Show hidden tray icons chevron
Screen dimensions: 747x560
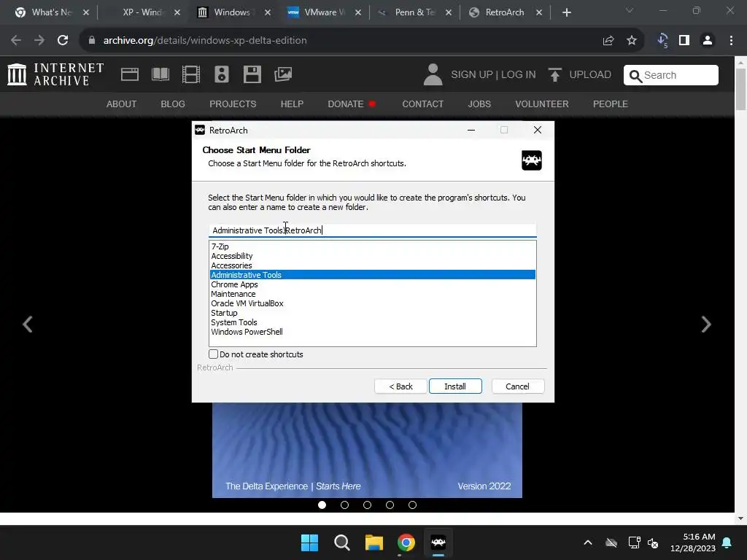(x=588, y=542)
